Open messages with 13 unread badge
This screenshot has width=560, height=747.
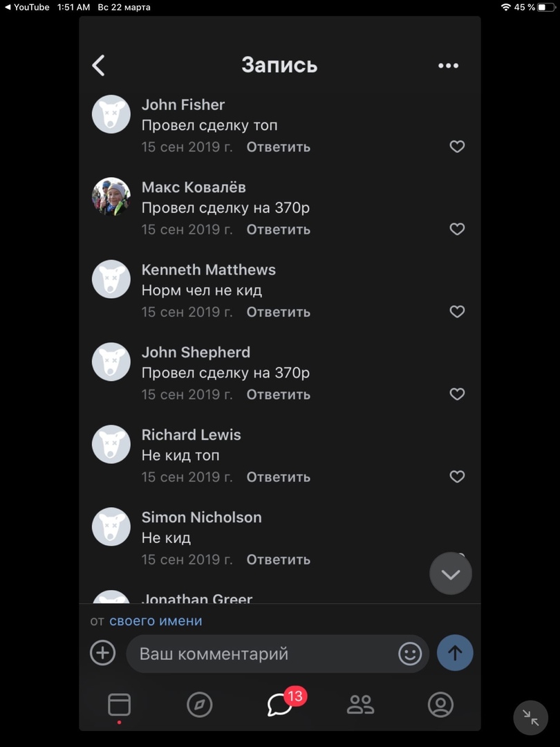280,705
